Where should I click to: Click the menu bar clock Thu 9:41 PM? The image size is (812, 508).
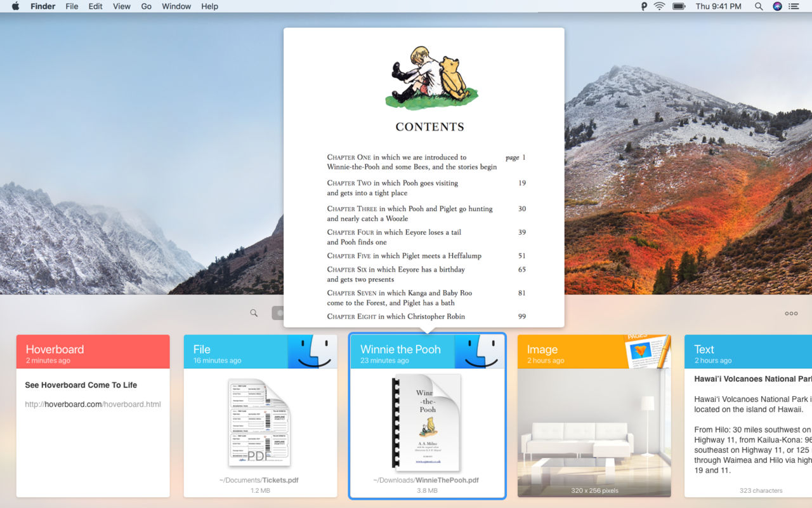click(718, 6)
